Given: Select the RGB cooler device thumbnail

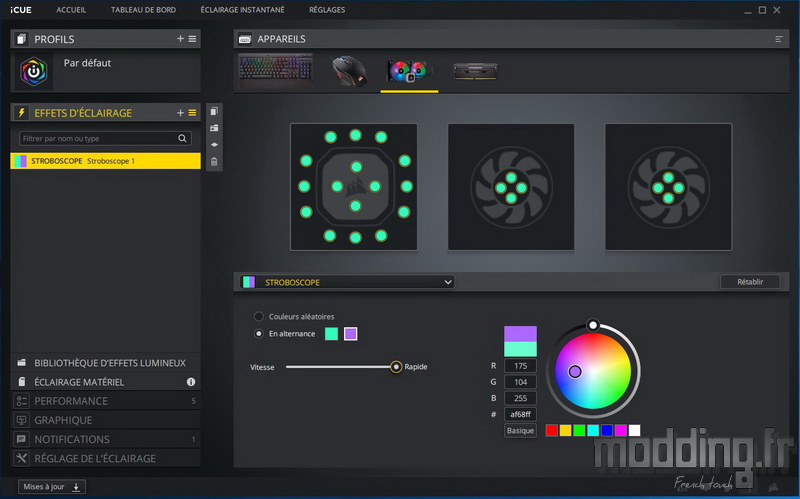Looking at the screenshot, I should pyautogui.click(x=409, y=71).
